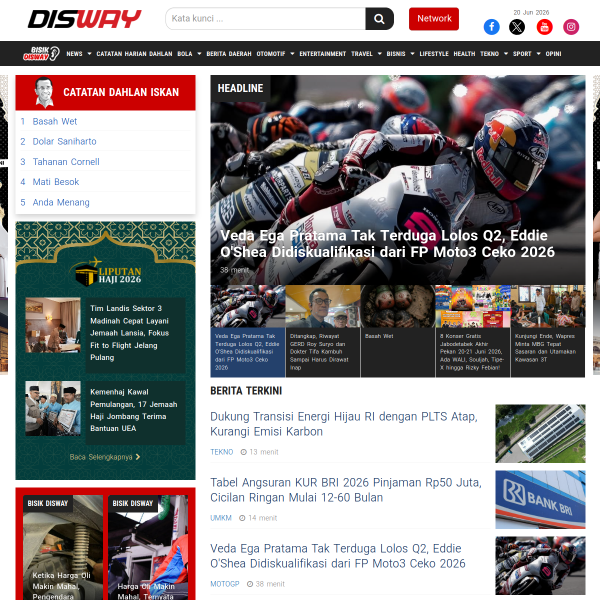Expand the BISNIS dropdown arrow
600x600 pixels.
[x=412, y=54]
